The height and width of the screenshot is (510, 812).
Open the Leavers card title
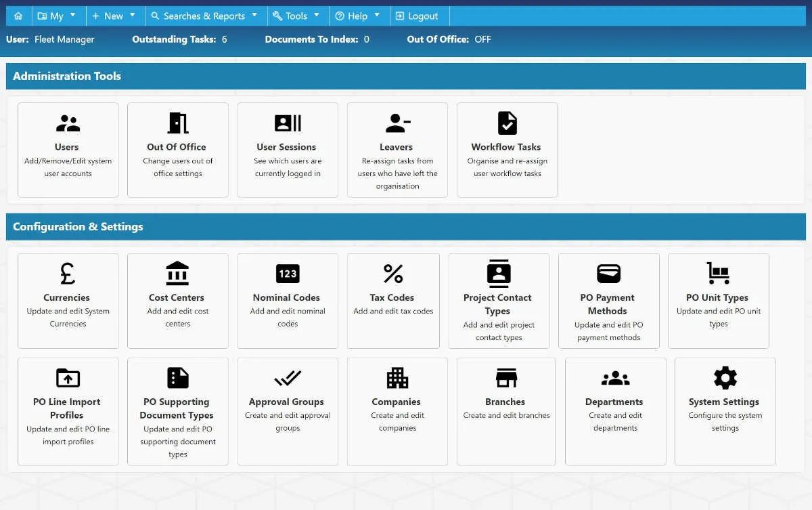(x=397, y=147)
